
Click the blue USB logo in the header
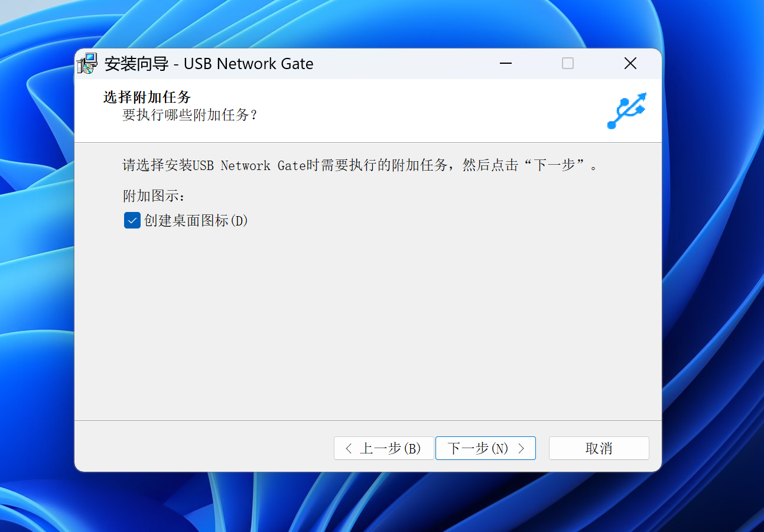tap(626, 110)
